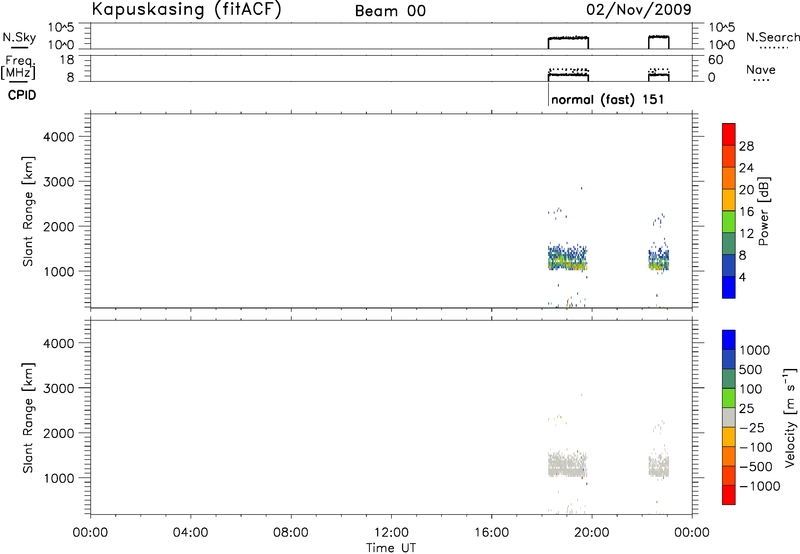Click the 'Freq. [MHz]' axis label
This screenshot has height=554, width=800.
[x=19, y=68]
